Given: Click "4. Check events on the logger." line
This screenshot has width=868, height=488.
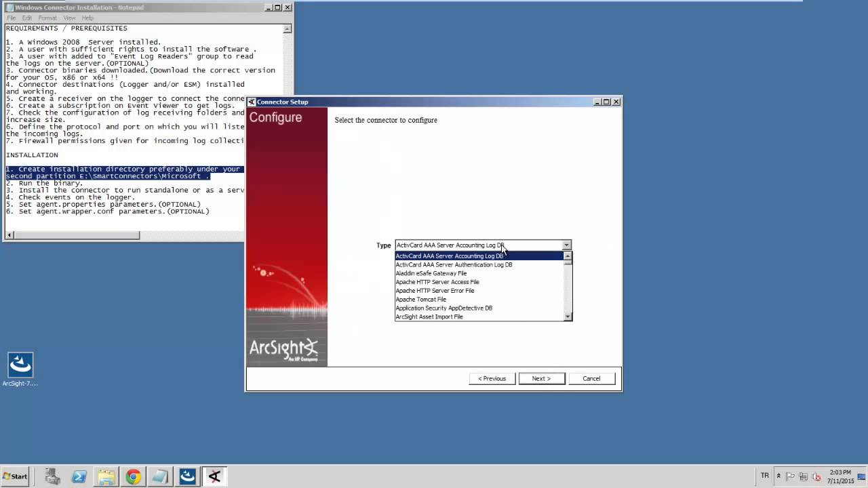Looking at the screenshot, I should [70, 197].
